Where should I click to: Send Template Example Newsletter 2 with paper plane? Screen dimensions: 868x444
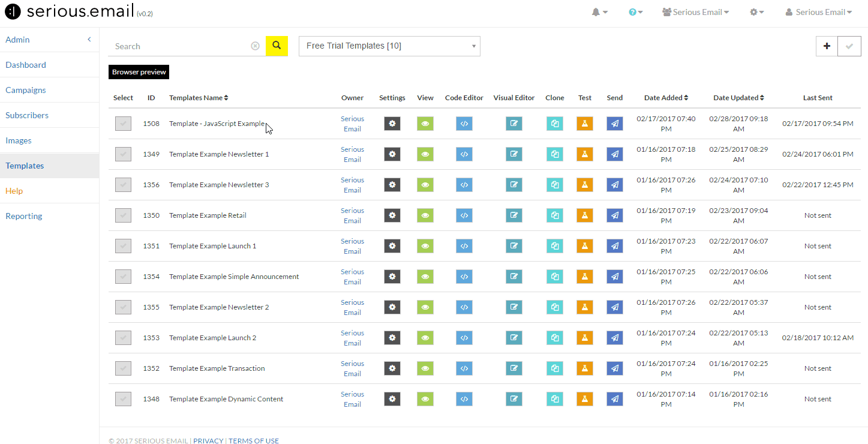point(615,307)
